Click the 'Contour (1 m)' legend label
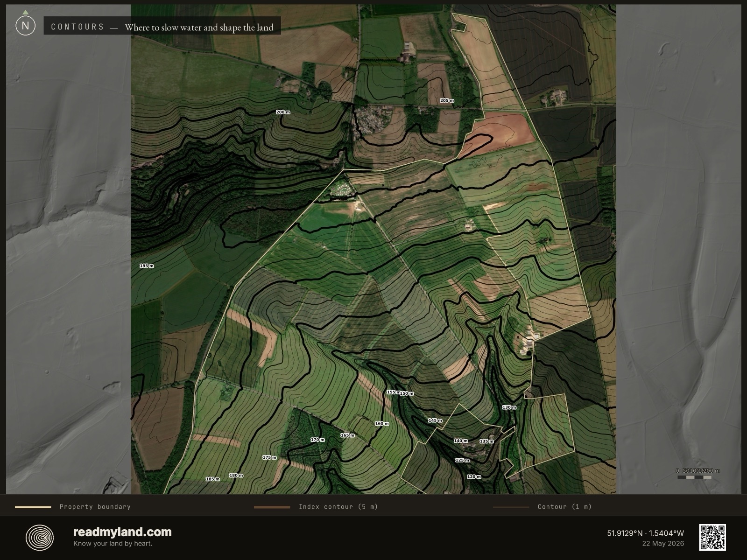The height and width of the screenshot is (560, 747). [x=564, y=507]
